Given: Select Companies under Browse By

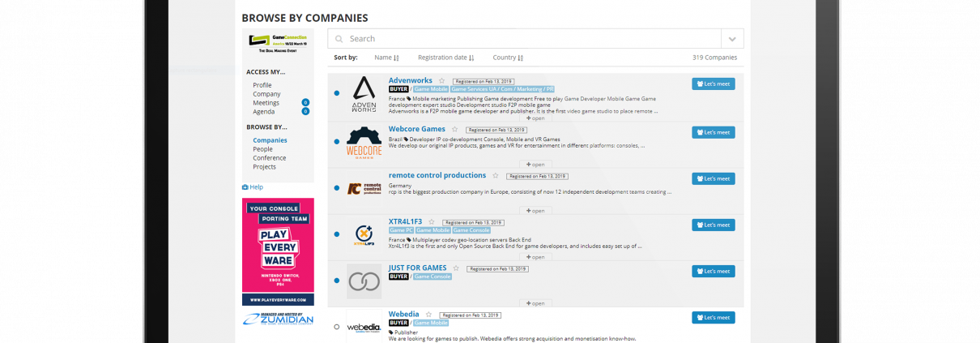Looking at the screenshot, I should [x=270, y=140].
